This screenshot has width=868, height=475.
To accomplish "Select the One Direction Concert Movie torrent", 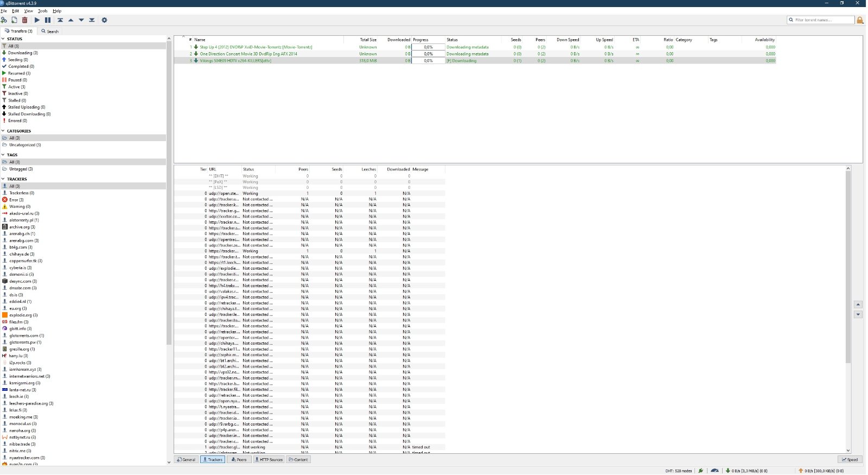I will tap(475, 54).
